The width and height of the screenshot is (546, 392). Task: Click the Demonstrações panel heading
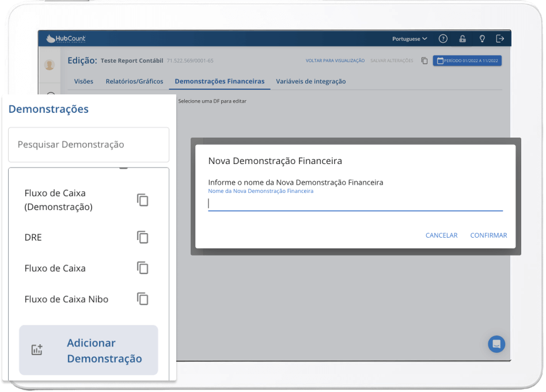tap(48, 109)
